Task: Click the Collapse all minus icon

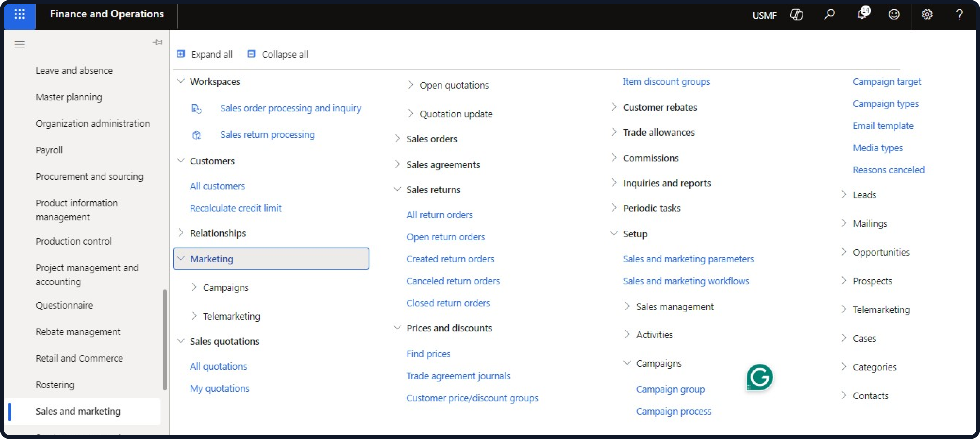Action: (x=252, y=54)
